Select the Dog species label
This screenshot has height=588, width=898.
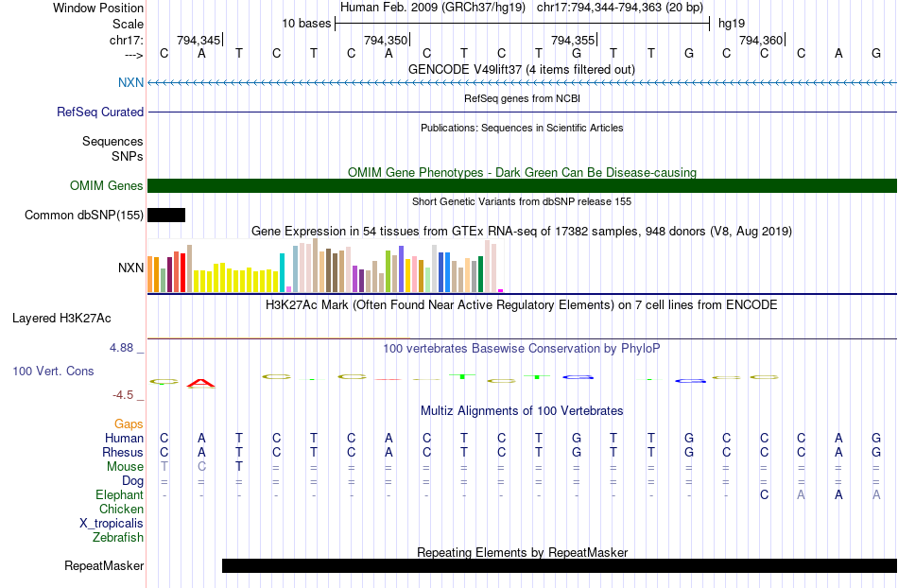[x=132, y=481]
